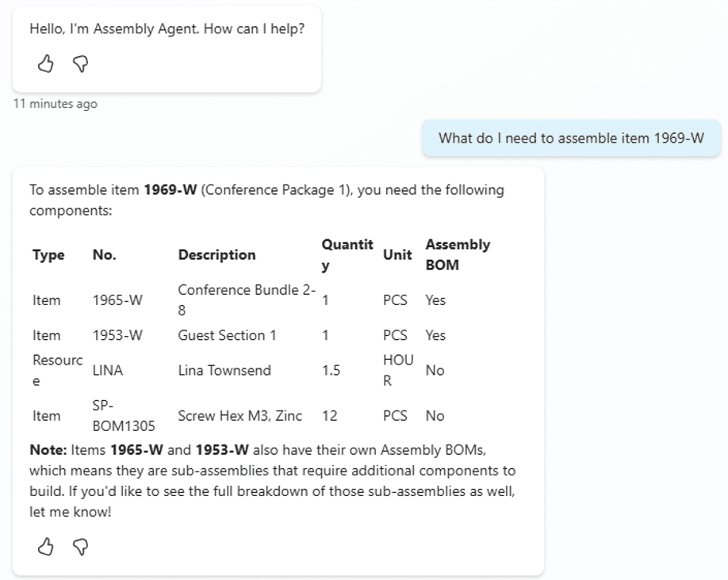728x580 pixels.
Task: Give thumbs up to the 1969-W components answer
Action: 46,547
